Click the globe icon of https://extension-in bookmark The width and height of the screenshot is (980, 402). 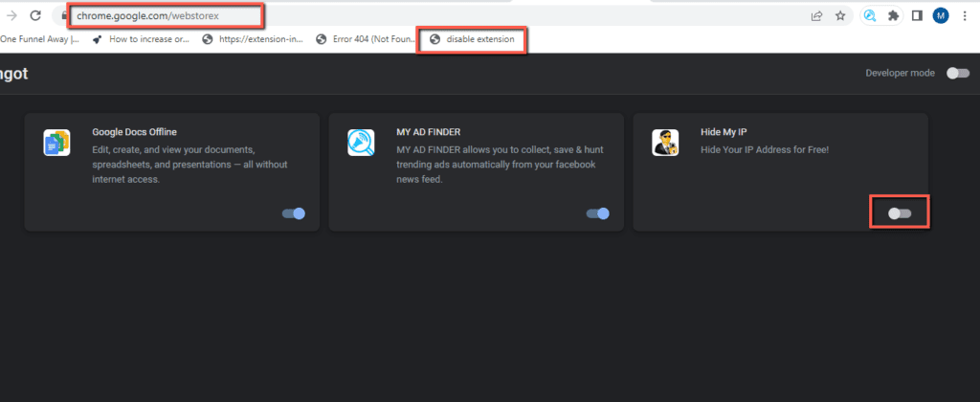click(208, 39)
